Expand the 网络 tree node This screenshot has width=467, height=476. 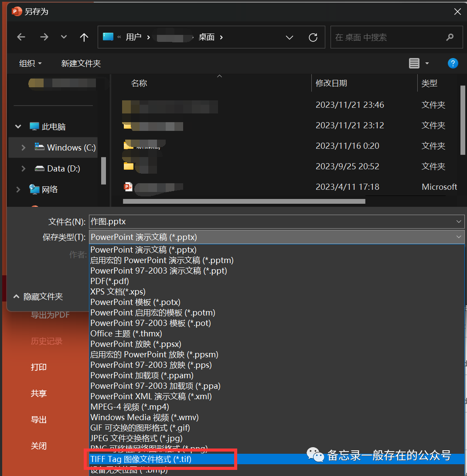(x=18, y=189)
